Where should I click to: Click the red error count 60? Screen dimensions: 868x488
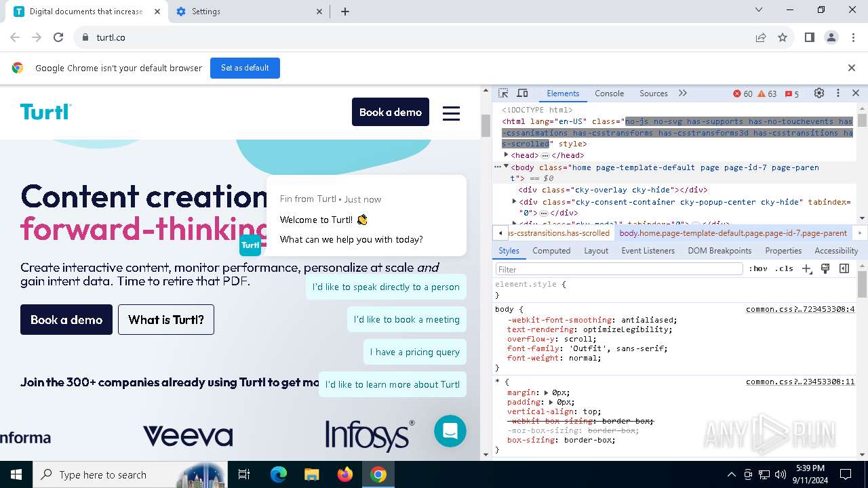click(743, 94)
